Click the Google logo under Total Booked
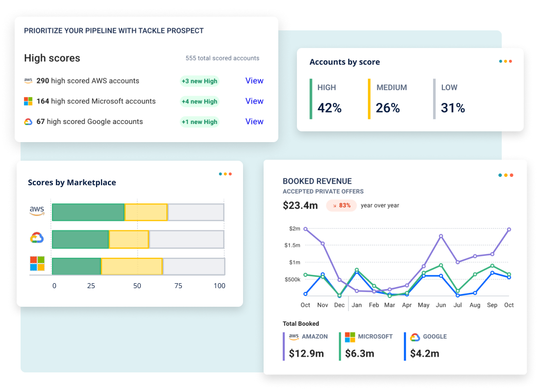This screenshot has height=392, width=538. coord(415,337)
